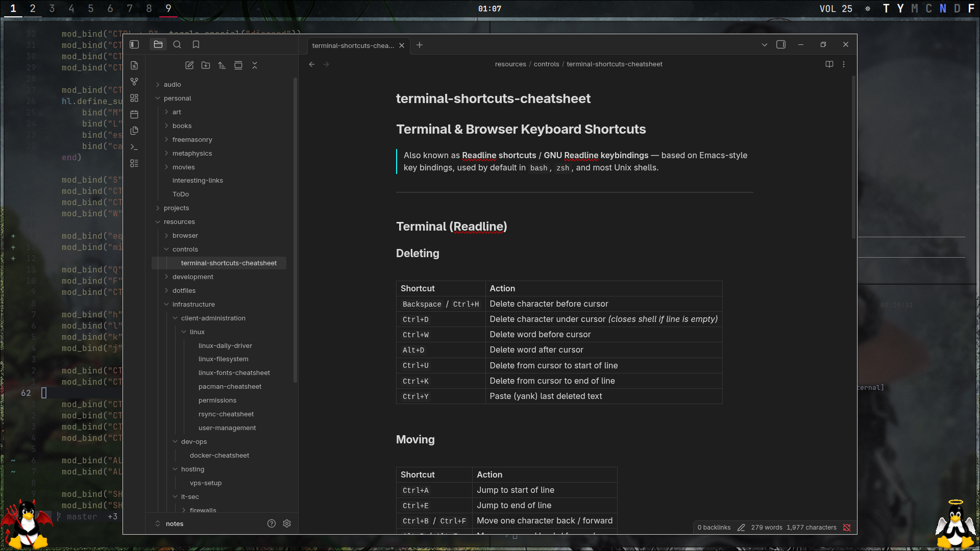
Task: Open the file explorer folder tab icon
Action: coord(158,45)
